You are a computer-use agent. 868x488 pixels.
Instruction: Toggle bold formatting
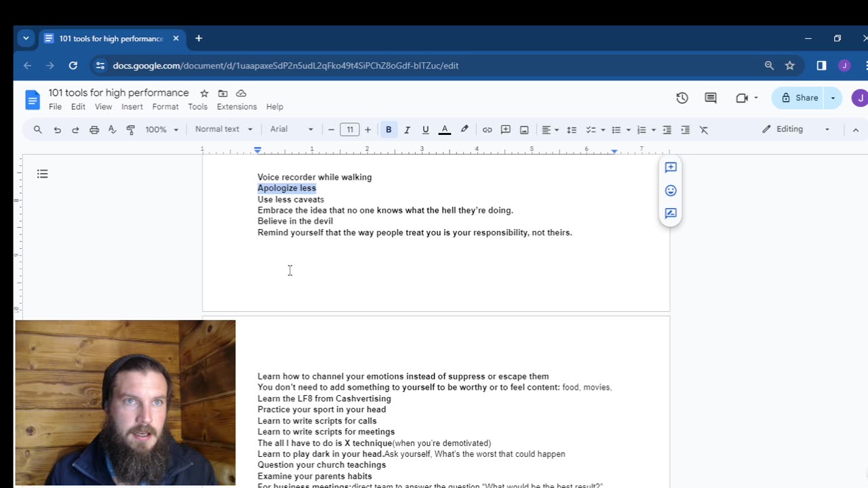pos(389,129)
